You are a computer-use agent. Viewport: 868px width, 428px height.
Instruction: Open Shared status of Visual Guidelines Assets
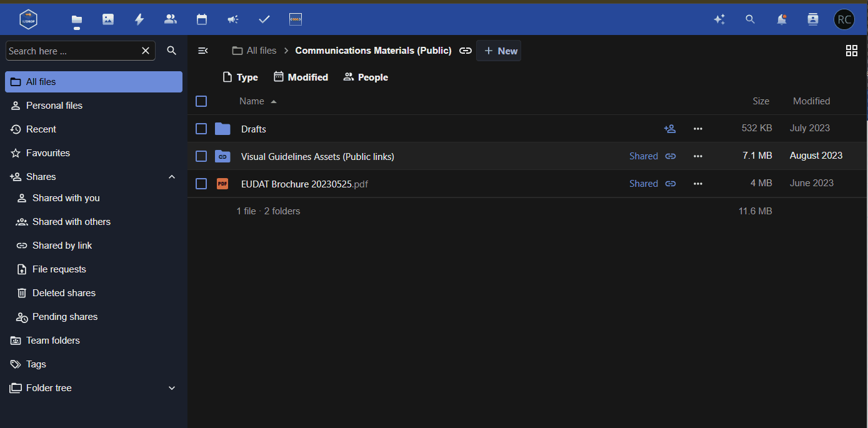coord(644,156)
